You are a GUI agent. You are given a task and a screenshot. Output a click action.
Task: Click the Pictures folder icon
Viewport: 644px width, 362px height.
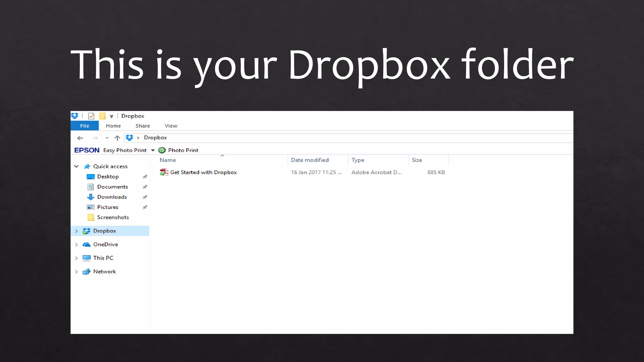(x=91, y=207)
